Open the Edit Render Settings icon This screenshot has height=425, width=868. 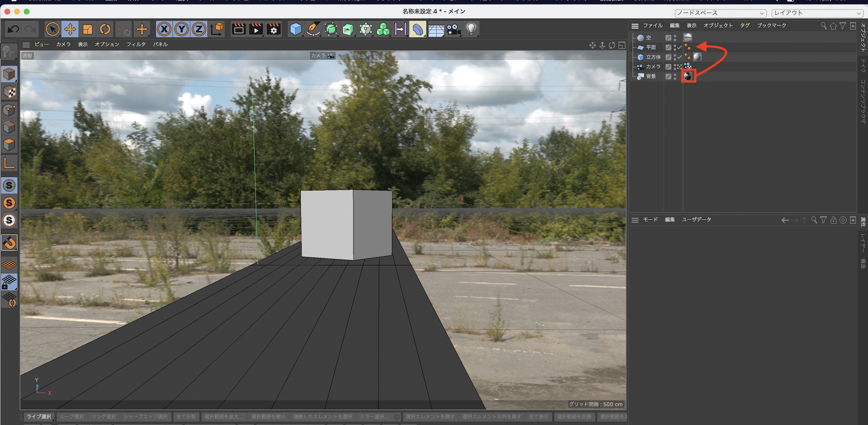[x=274, y=29]
